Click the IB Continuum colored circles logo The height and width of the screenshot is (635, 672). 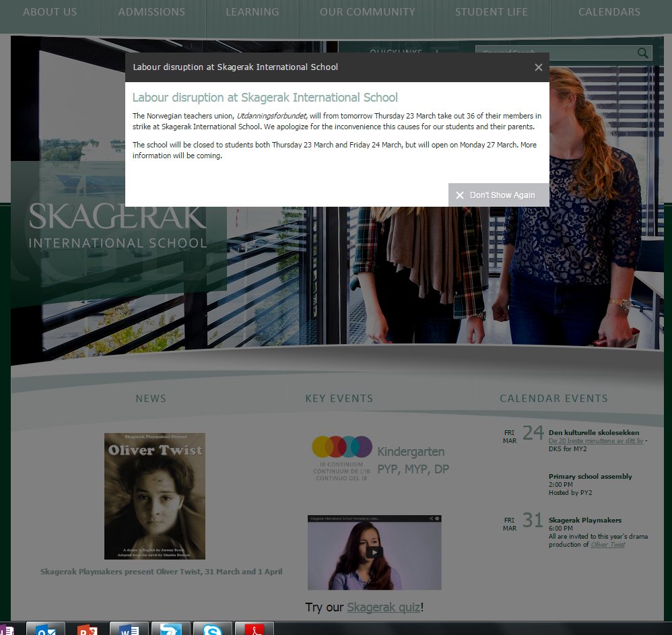point(341,446)
